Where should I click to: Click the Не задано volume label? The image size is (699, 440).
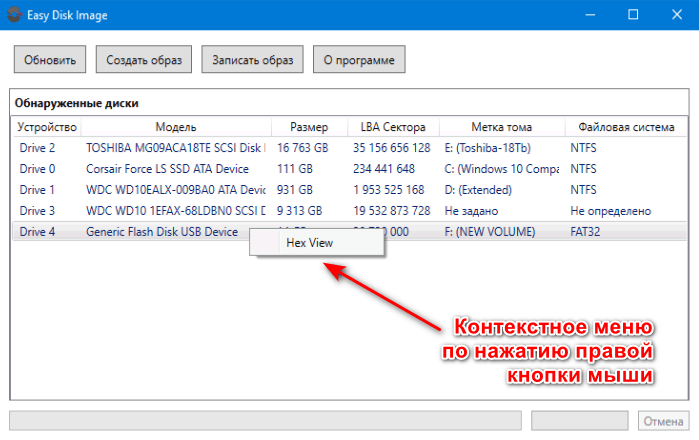pyautogui.click(x=471, y=211)
